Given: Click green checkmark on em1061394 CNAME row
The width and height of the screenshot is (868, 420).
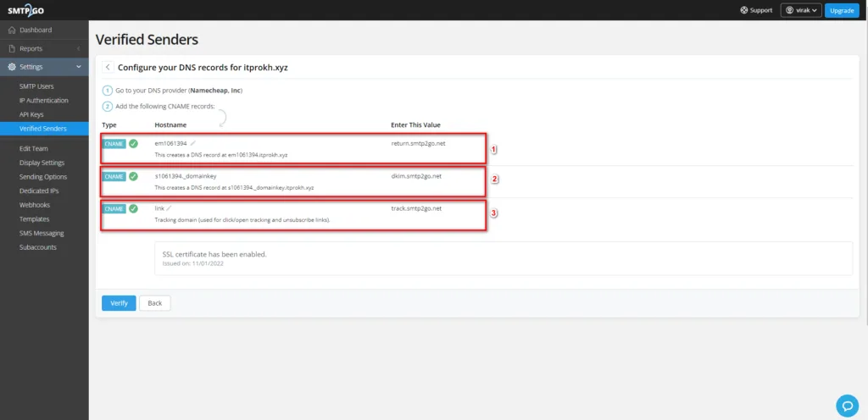Looking at the screenshot, I should [133, 144].
